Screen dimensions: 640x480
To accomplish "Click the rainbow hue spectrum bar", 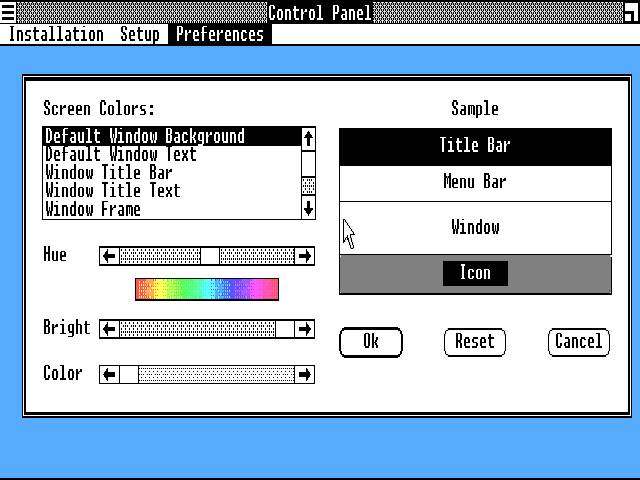I will [207, 289].
